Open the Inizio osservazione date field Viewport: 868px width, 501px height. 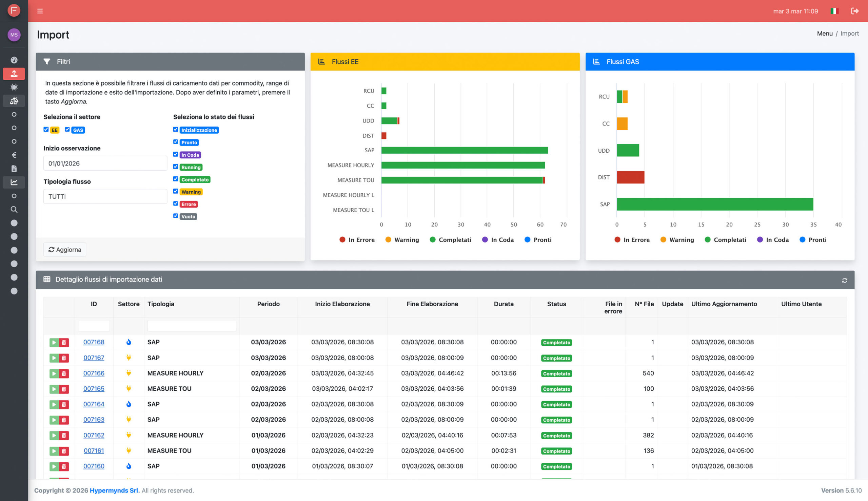105,163
